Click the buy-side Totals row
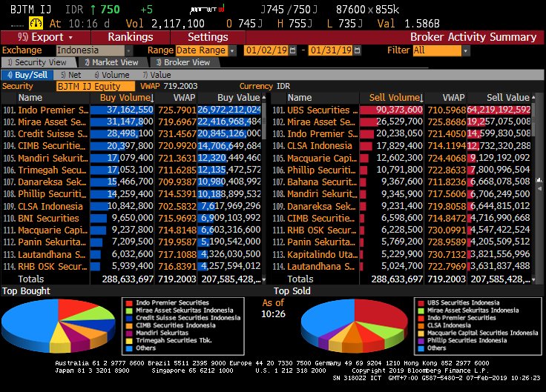This screenshot has height=392, width=546. click(x=131, y=279)
